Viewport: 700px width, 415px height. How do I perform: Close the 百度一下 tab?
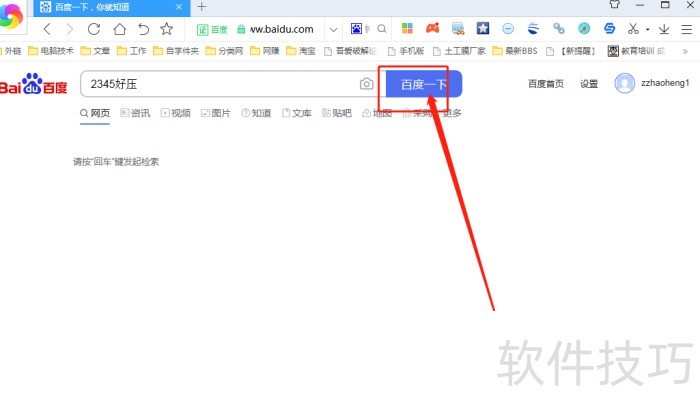[x=179, y=7]
